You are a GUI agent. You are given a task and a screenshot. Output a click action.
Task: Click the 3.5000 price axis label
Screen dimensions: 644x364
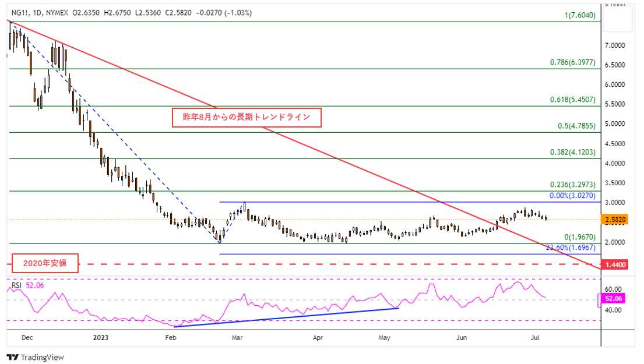(615, 183)
